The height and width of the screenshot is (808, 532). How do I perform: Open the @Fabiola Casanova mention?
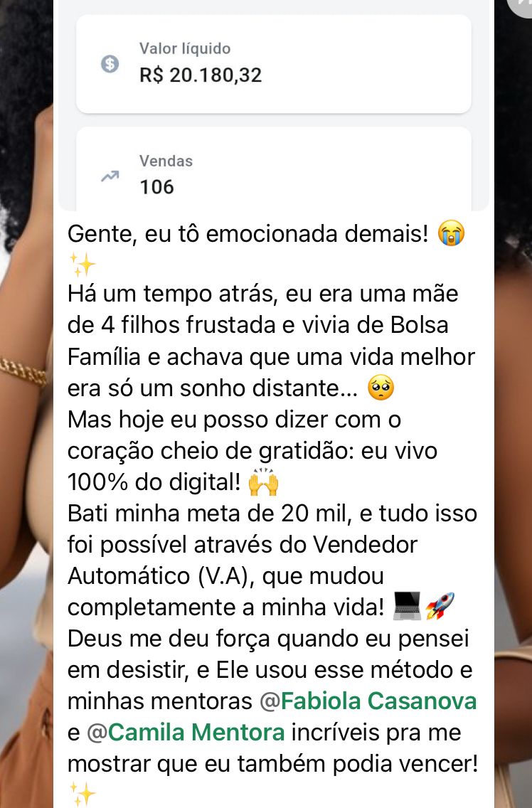tap(368, 701)
